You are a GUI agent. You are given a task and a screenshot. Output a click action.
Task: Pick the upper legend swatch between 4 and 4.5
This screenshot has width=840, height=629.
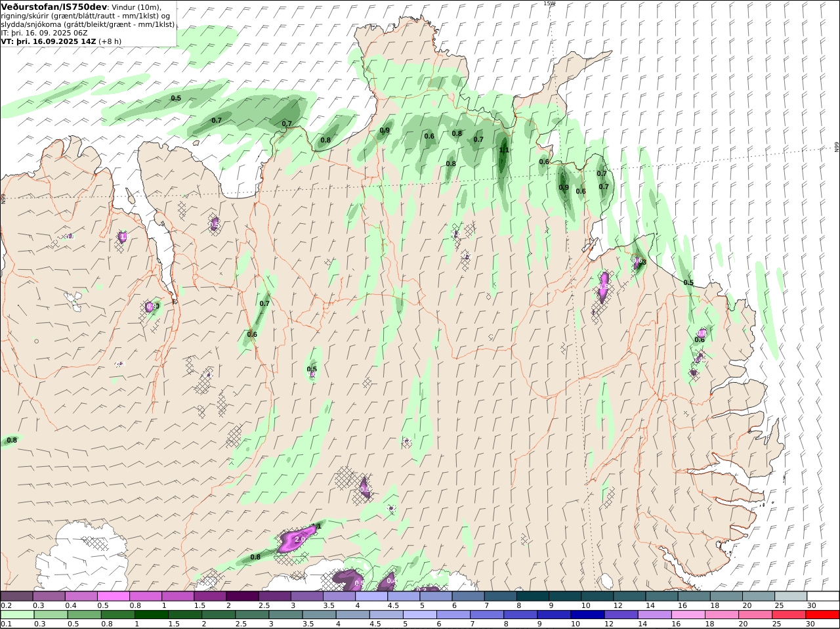click(370, 596)
